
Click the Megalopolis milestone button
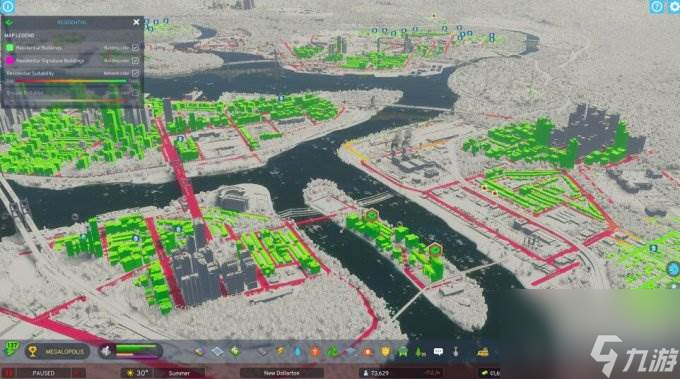point(57,351)
